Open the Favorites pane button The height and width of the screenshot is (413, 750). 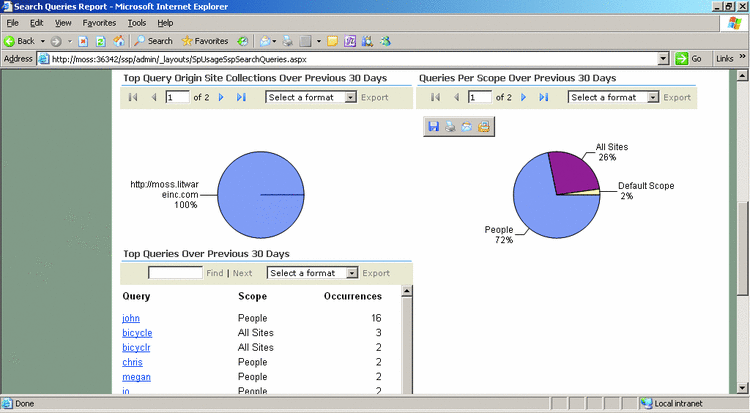pyautogui.click(x=205, y=41)
